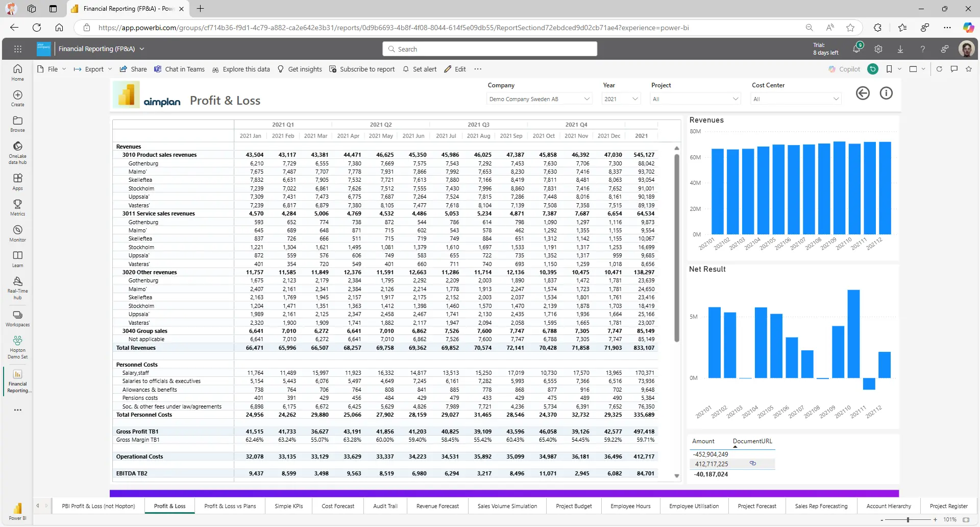
Task: Open the Export menu
Action: coord(93,69)
